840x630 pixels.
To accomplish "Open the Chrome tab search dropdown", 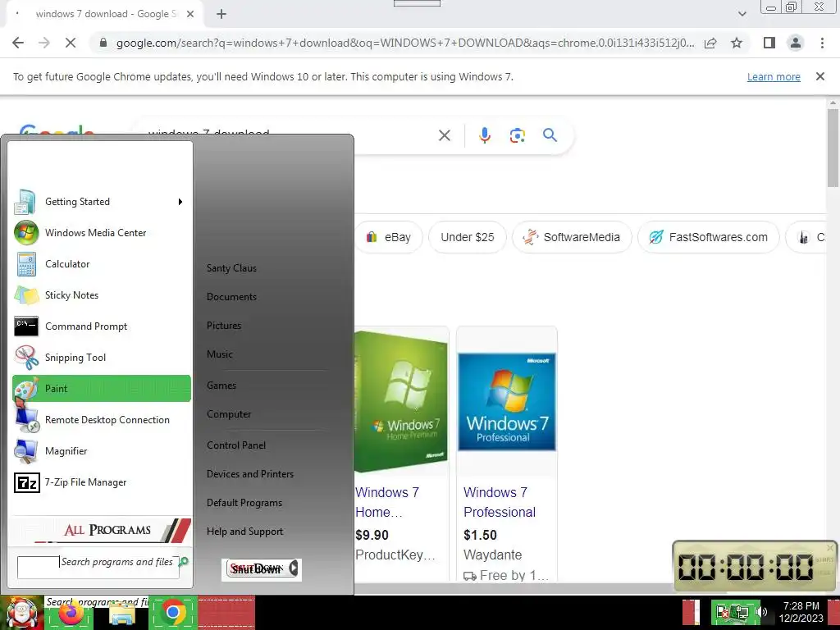I will pos(742,14).
